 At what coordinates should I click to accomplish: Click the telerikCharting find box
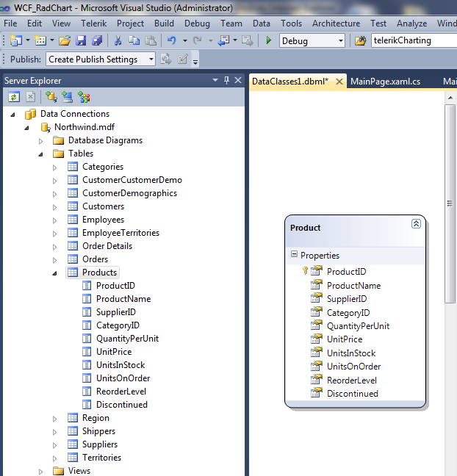pyautogui.click(x=414, y=40)
